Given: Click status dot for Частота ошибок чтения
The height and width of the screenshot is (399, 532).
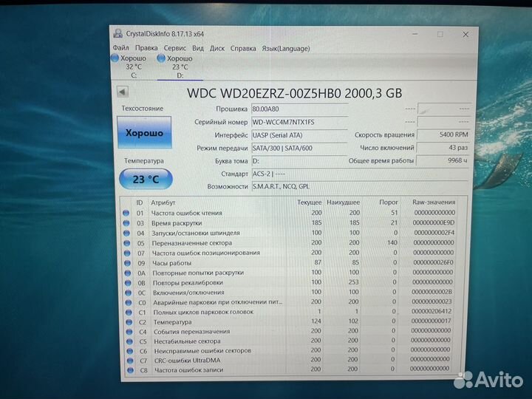Looking at the screenshot, I should tap(126, 213).
